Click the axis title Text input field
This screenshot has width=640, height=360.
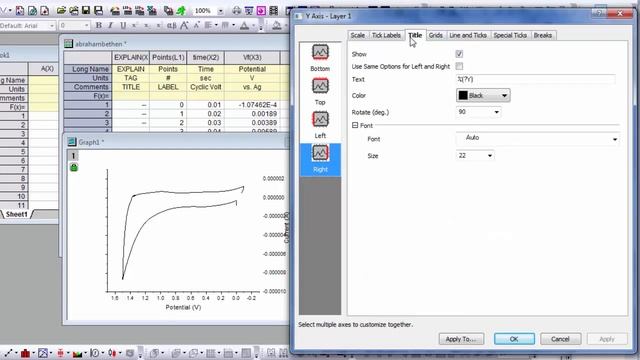coord(536,80)
